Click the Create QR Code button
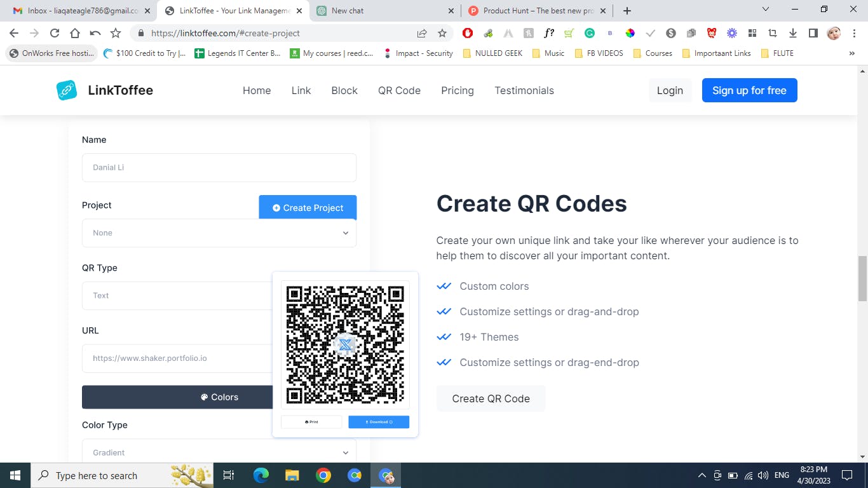Screen dimensions: 868x488 (491, 398)
